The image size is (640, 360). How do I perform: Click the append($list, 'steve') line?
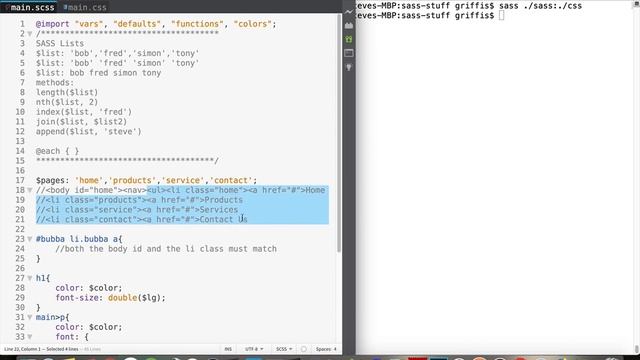(x=89, y=131)
